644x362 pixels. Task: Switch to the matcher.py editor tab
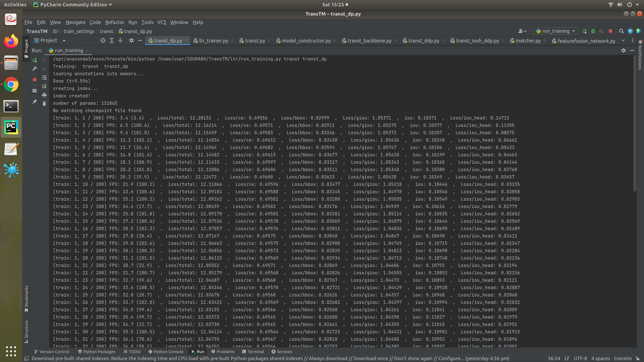pos(528,40)
